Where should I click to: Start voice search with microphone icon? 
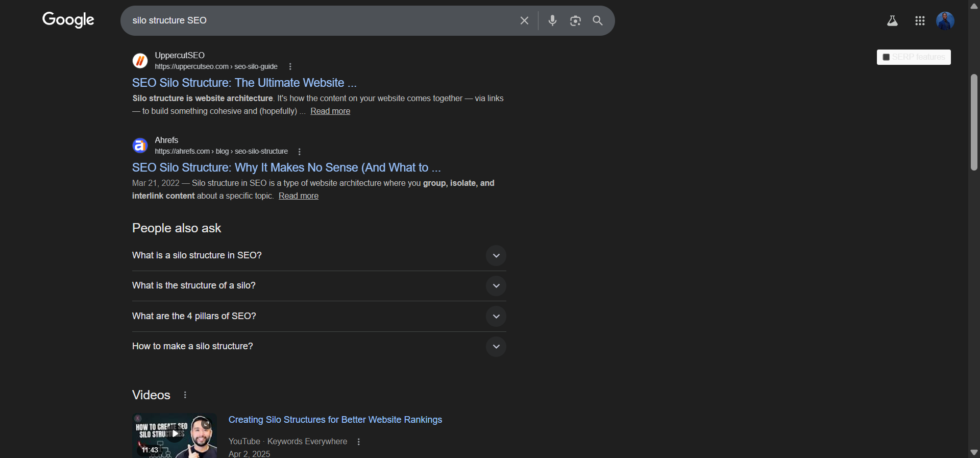point(552,20)
